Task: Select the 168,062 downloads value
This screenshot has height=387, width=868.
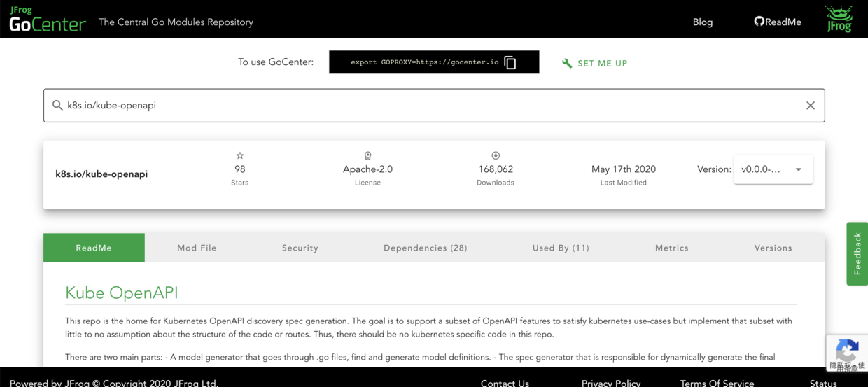Action: pos(496,169)
